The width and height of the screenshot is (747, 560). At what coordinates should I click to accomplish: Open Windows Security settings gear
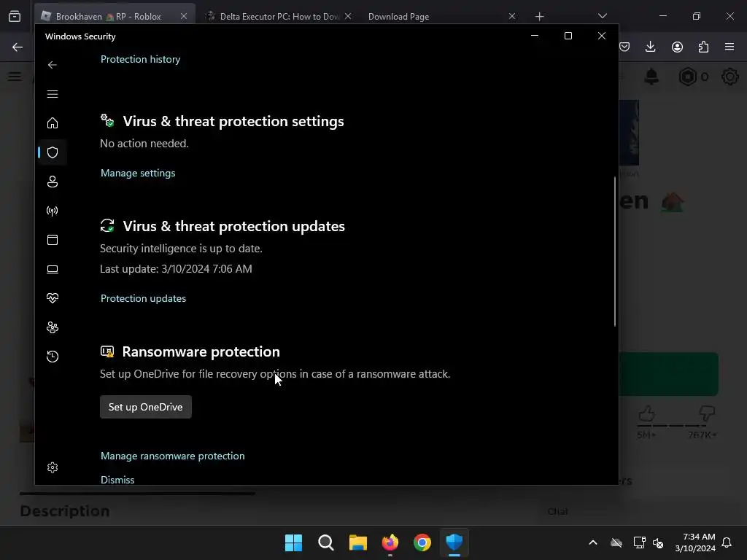coord(53,467)
